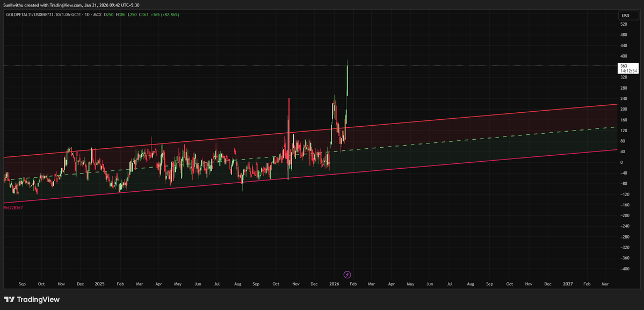Click the 0 price axis label
Screen dimensions: 644x310
coord(622,162)
